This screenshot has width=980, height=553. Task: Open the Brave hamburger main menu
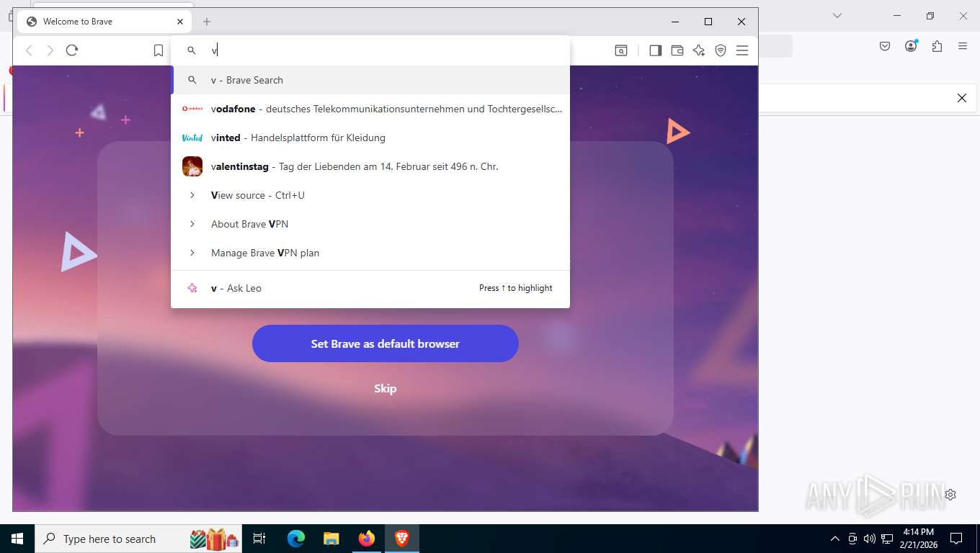coord(742,50)
